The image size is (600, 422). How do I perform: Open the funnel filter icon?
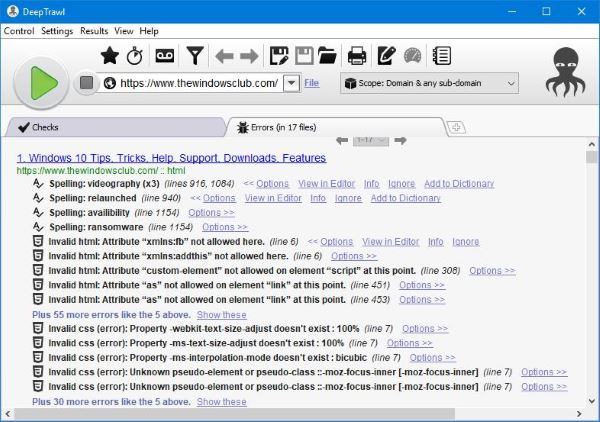point(195,56)
